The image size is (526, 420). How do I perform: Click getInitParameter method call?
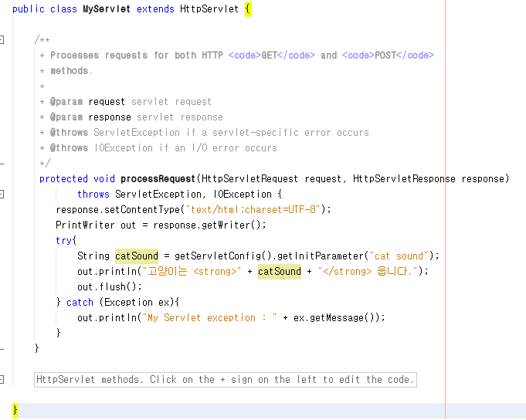[x=321, y=256]
